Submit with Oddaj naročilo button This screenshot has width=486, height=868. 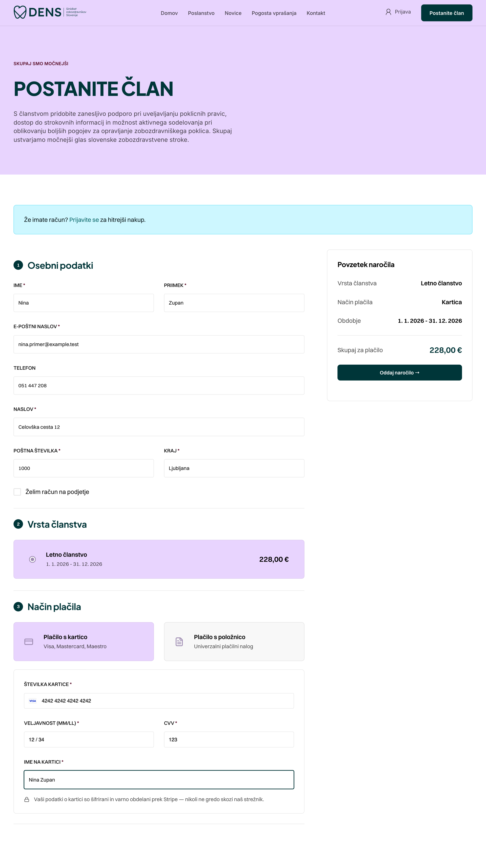[x=399, y=373]
